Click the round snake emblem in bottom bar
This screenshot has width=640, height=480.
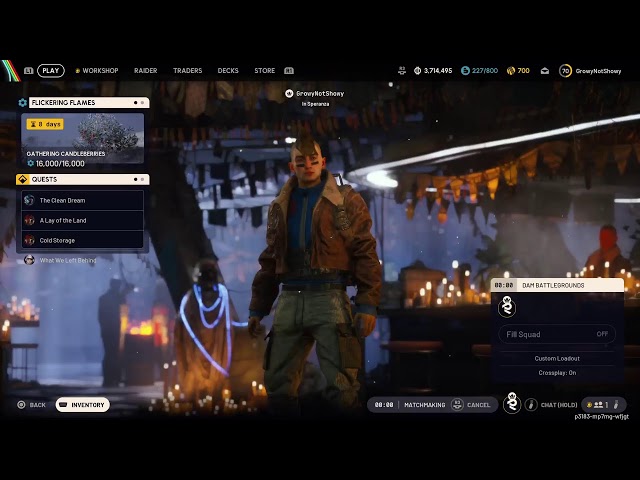(x=512, y=403)
